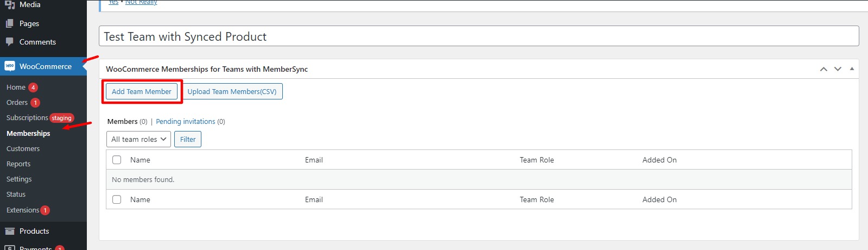868x250 pixels.
Task: Click the Added On header in top row
Action: [660, 160]
